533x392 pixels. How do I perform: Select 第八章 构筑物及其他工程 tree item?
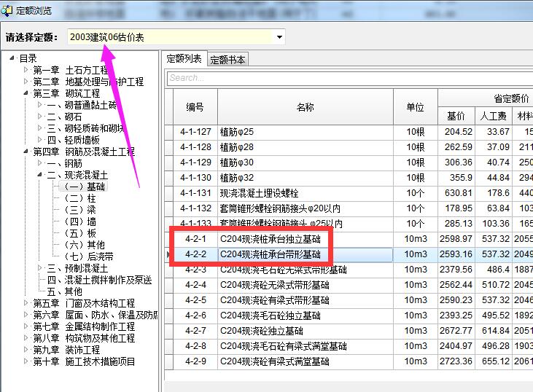click(84, 338)
